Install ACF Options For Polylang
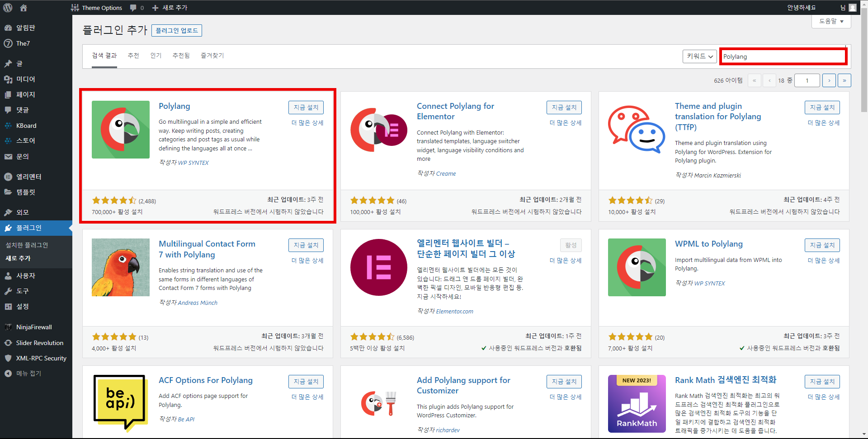Screen dimensions: 868x439 [306, 382]
